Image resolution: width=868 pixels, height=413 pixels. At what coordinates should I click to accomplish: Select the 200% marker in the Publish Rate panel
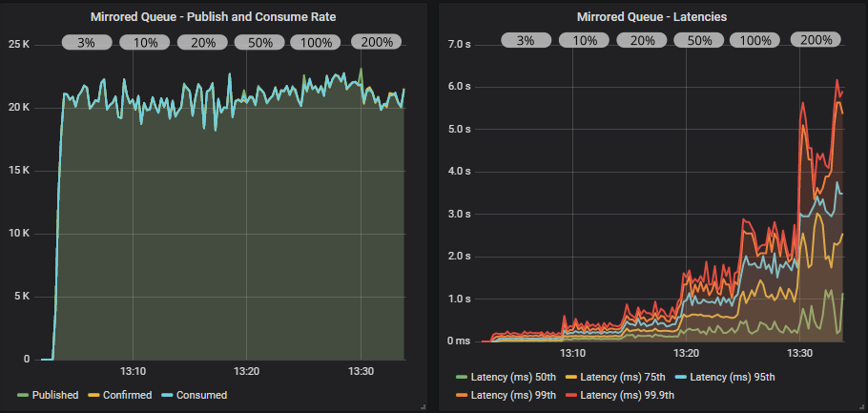click(x=376, y=42)
